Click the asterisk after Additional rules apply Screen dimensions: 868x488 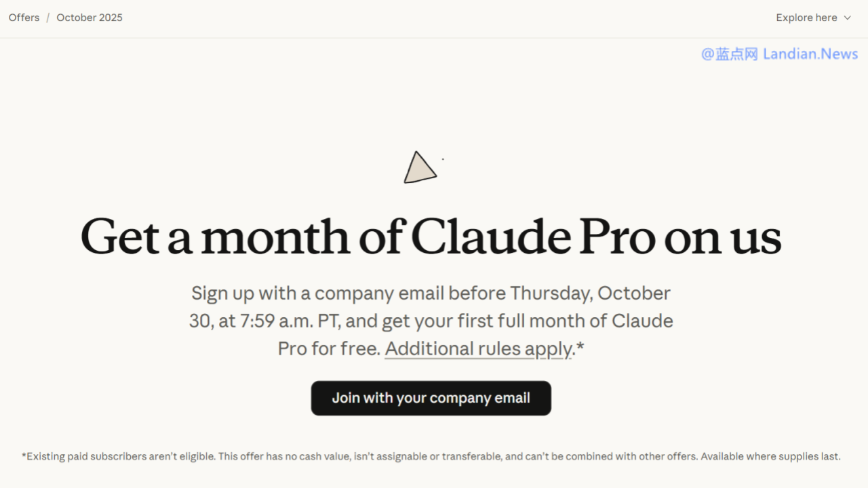point(580,348)
